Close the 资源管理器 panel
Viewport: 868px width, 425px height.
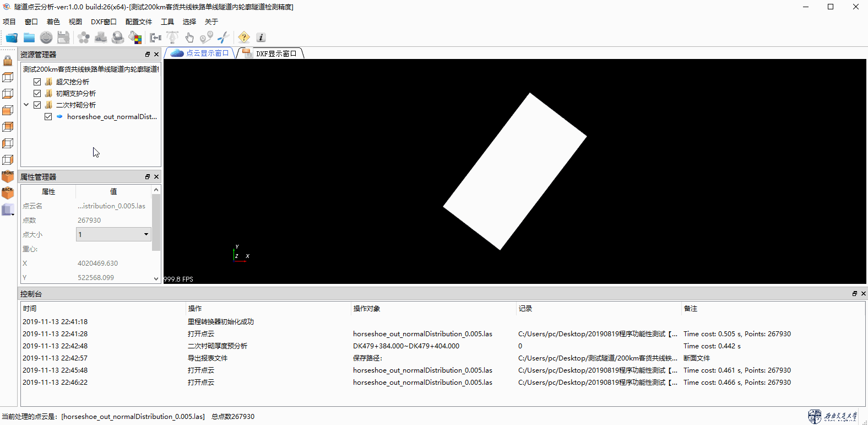pyautogui.click(x=156, y=55)
